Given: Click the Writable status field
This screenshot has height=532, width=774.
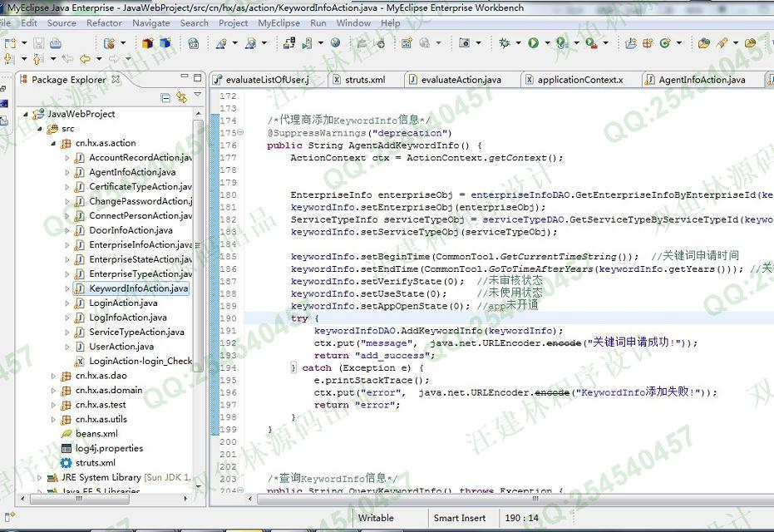Looking at the screenshot, I should (376, 518).
